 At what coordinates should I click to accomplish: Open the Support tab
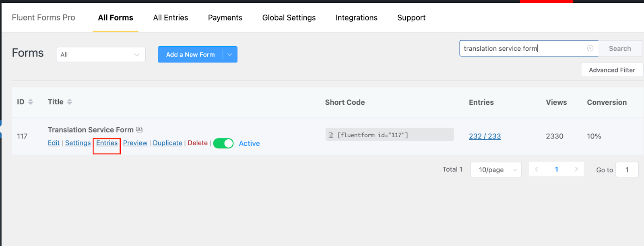pos(411,18)
